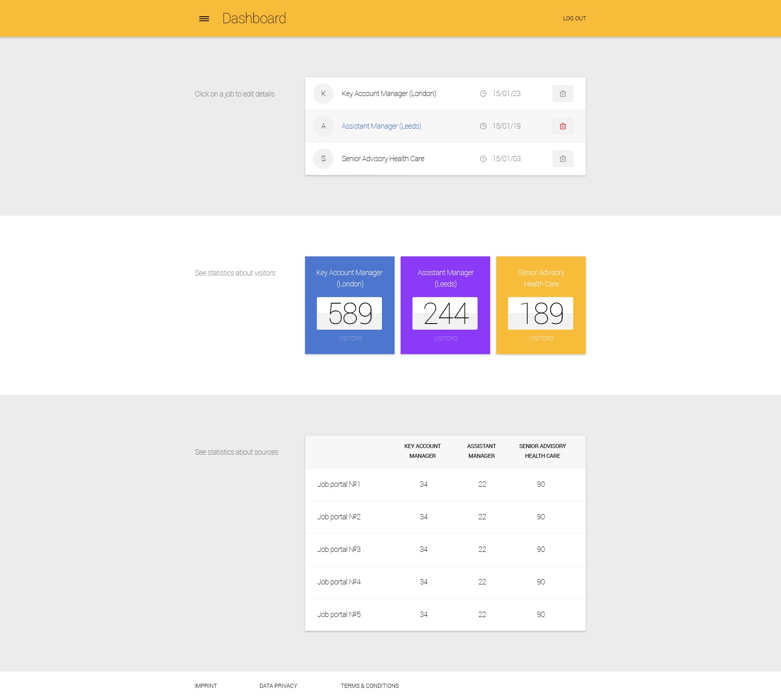
Task: Click value 34 in Job portal №1 row
Action: coord(423,484)
